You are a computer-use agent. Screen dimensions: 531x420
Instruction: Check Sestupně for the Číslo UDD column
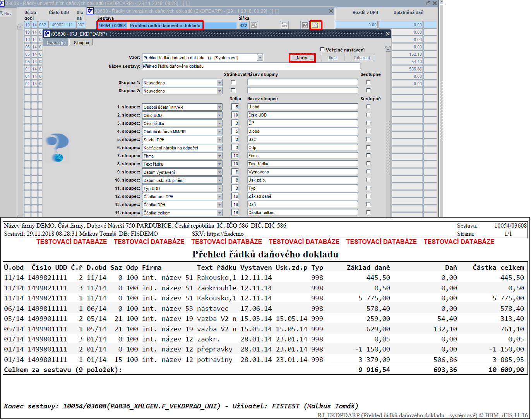368,115
